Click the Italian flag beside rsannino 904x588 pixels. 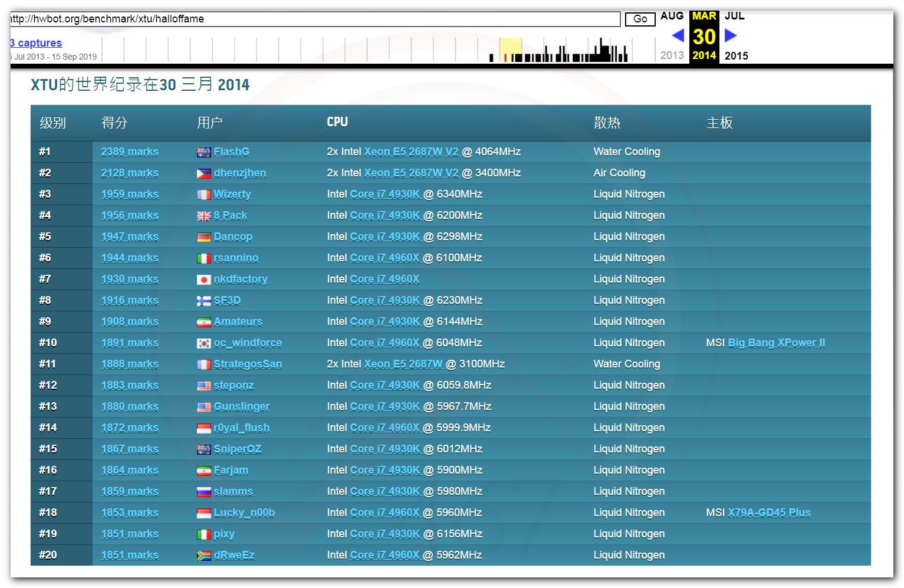pos(203,258)
